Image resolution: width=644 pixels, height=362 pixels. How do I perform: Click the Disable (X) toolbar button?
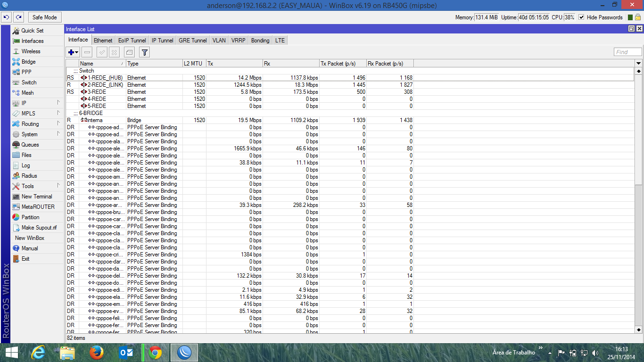click(x=114, y=52)
